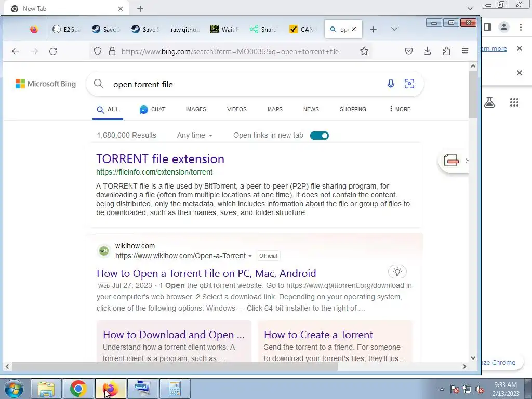Click Firefox vertical scrollbar thumb
Screen dimensions: 532x399
[x=473, y=95]
